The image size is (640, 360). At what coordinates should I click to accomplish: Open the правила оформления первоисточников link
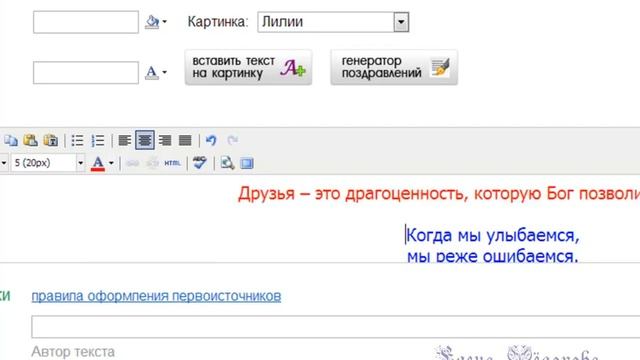point(156,296)
